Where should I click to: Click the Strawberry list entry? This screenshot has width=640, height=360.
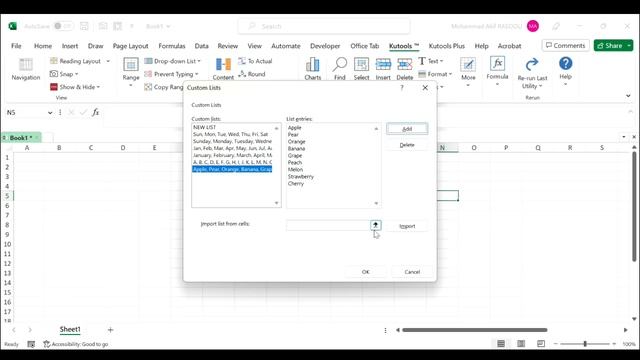(301, 176)
